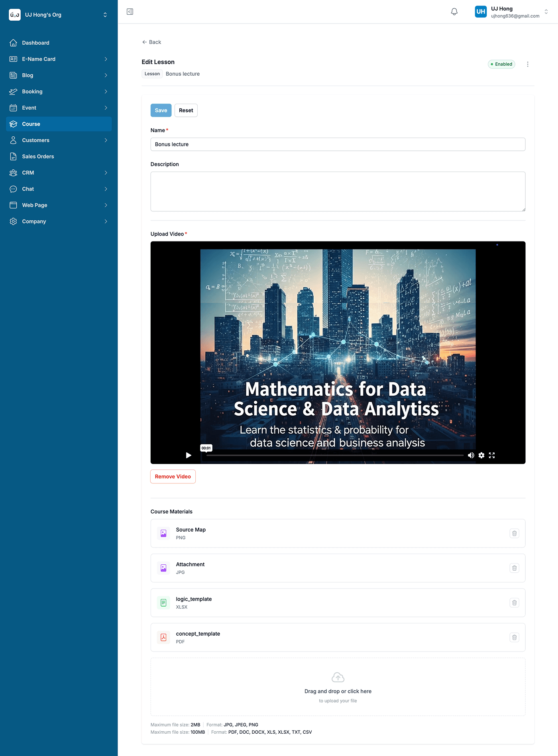Open the notifications bell
Image resolution: width=558 pixels, height=756 pixels.
454,12
